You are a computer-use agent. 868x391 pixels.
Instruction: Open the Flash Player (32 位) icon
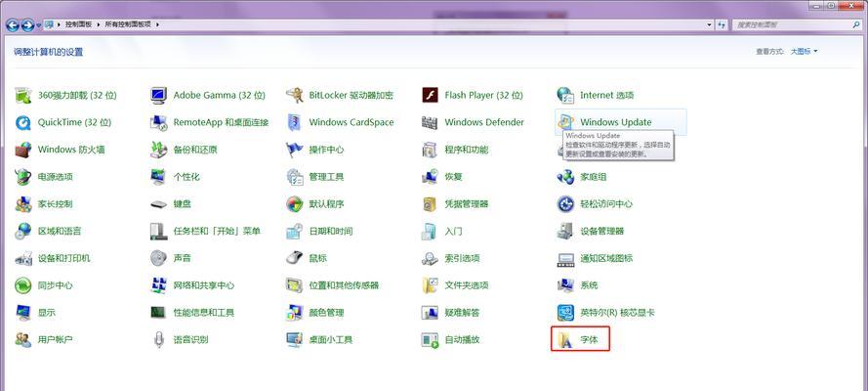(431, 95)
